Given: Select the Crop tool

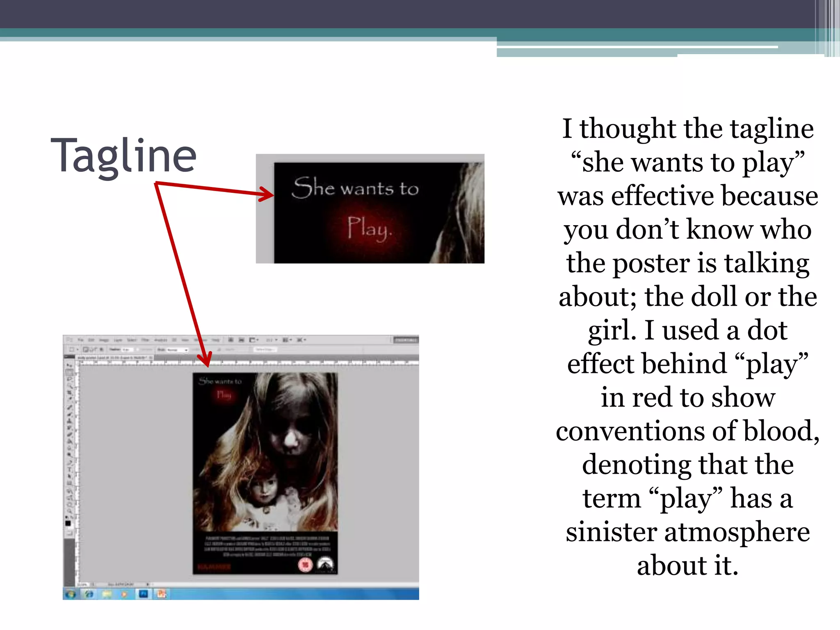Looking at the screenshot, I should (x=69, y=393).
